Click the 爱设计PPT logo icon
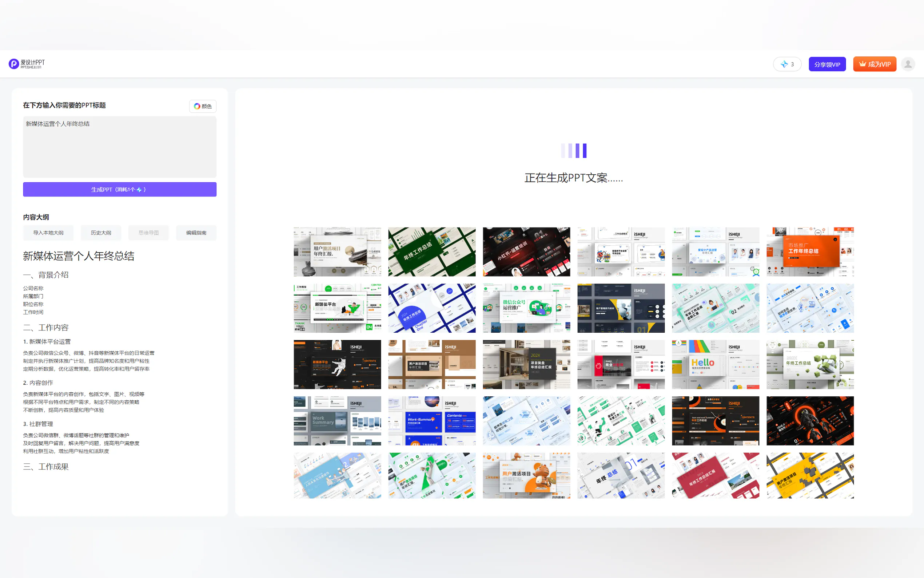The height and width of the screenshot is (578, 924). [14, 64]
